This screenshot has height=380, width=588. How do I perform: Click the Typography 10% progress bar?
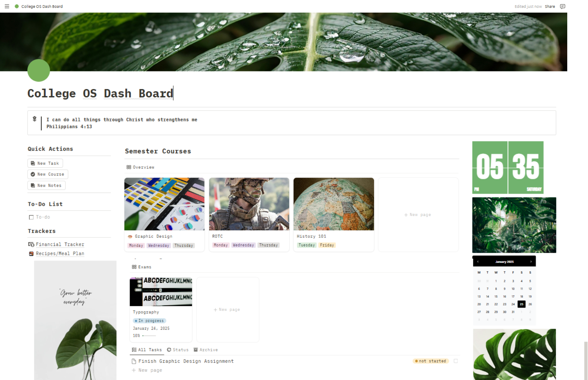tap(149, 336)
